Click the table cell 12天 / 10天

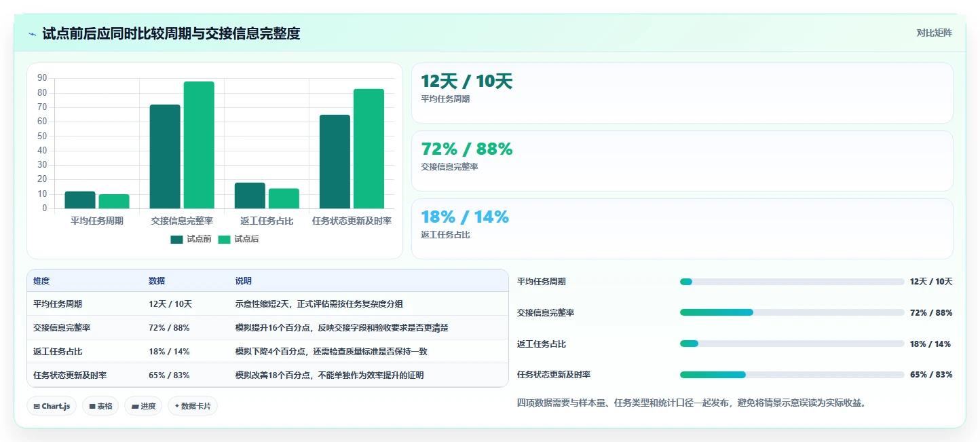point(170,304)
